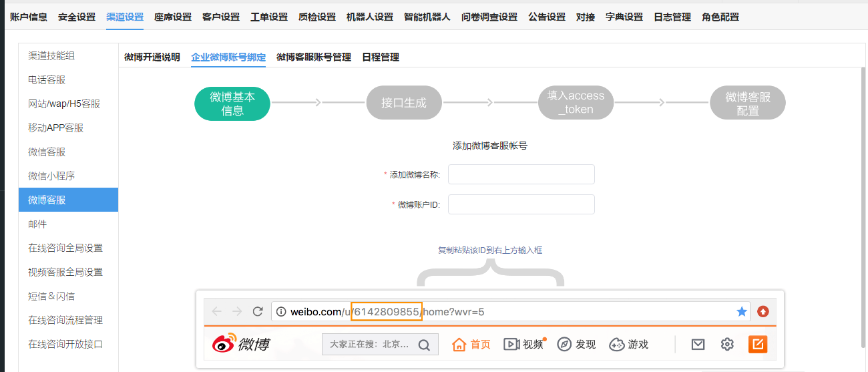
Task: Click the browser forward arrow in example image
Action: tap(237, 311)
